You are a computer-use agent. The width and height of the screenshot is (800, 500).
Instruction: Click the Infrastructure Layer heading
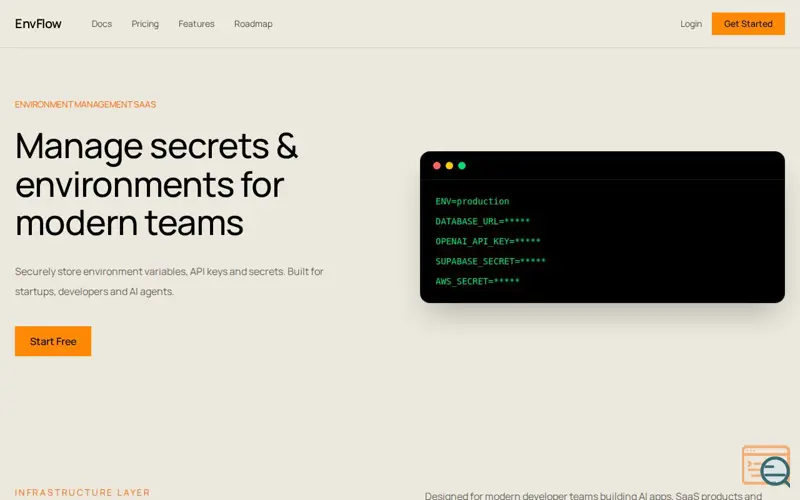tap(82, 492)
